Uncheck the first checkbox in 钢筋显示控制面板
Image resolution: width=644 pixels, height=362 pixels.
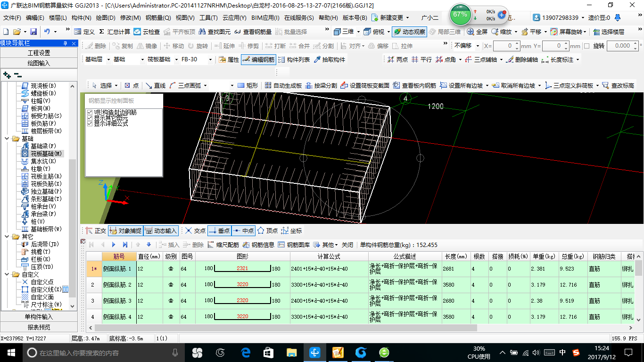90,112
